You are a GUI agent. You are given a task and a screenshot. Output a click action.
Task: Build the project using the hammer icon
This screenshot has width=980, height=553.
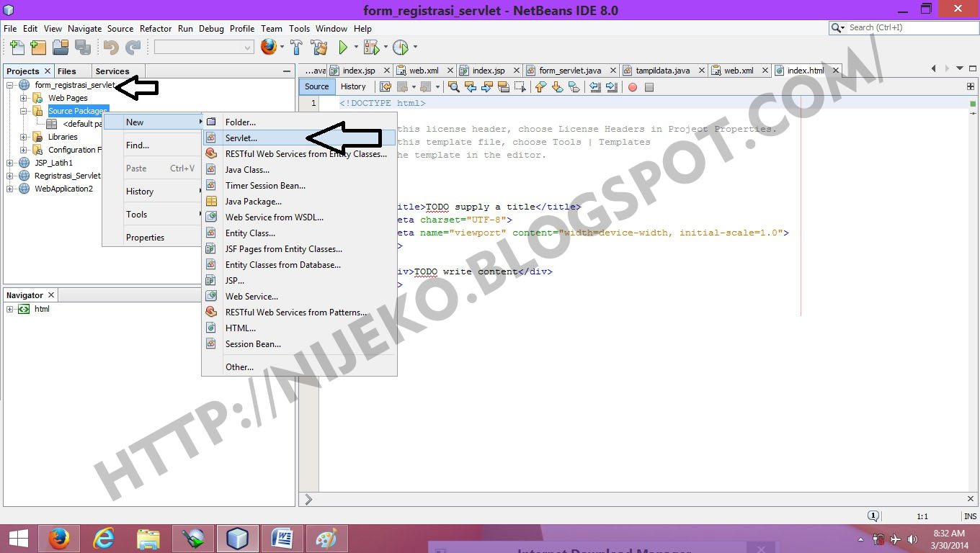point(295,47)
